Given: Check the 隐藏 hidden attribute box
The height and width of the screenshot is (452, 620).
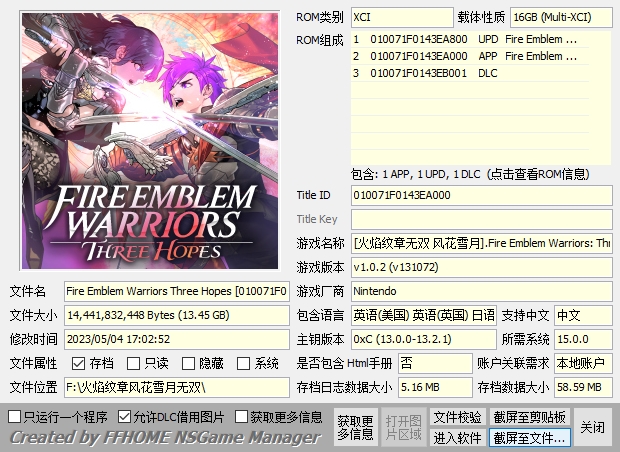Looking at the screenshot, I should (x=188, y=363).
